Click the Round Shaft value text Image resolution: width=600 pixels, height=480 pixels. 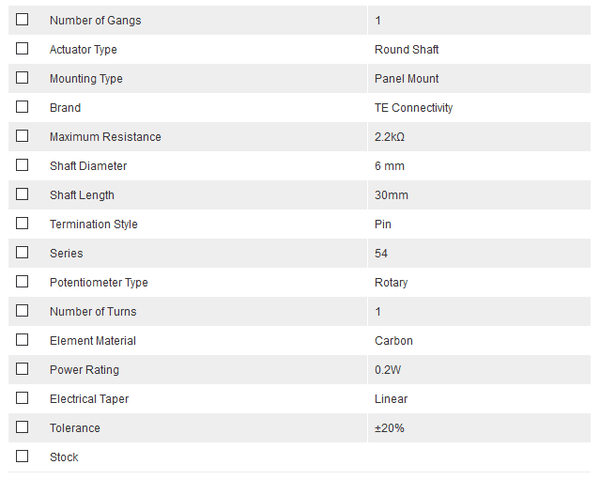tap(406, 50)
